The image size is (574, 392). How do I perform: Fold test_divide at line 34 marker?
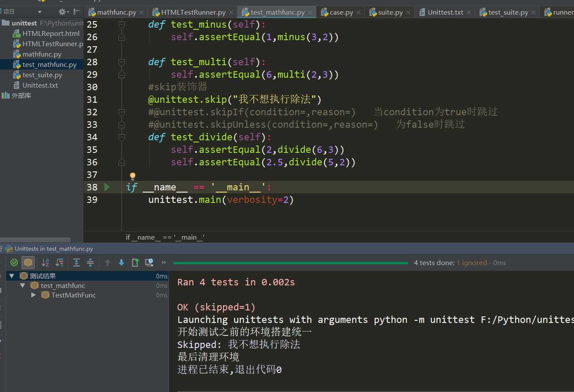121,137
